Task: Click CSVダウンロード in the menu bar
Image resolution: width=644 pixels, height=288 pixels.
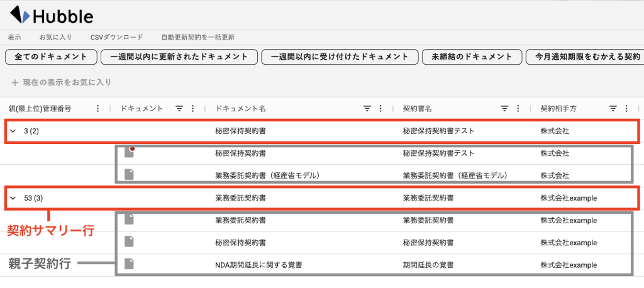Action: [x=116, y=37]
